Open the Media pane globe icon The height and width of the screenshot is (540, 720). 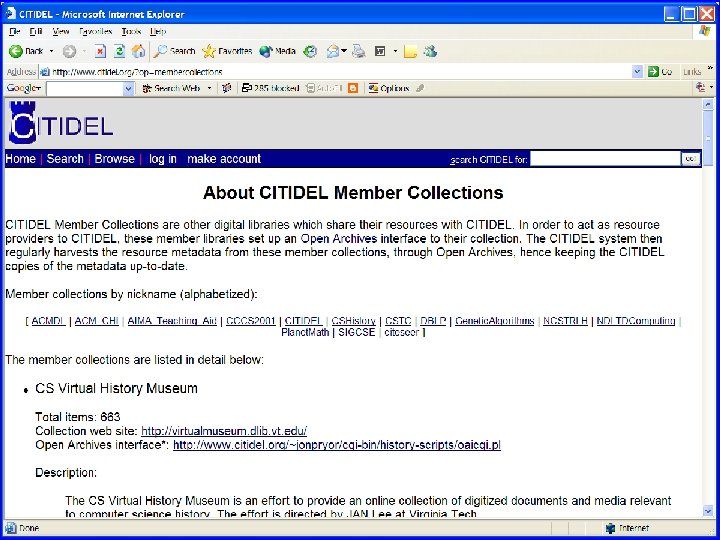pos(266,51)
